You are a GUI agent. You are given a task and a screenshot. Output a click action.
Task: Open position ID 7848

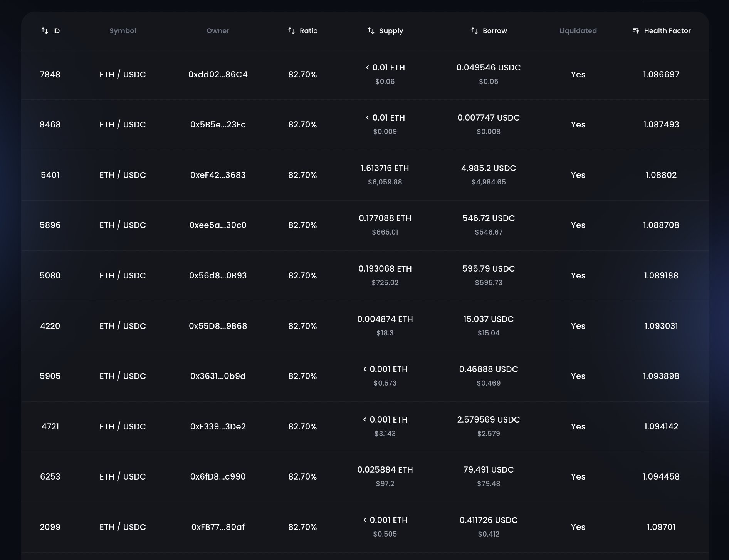(50, 75)
